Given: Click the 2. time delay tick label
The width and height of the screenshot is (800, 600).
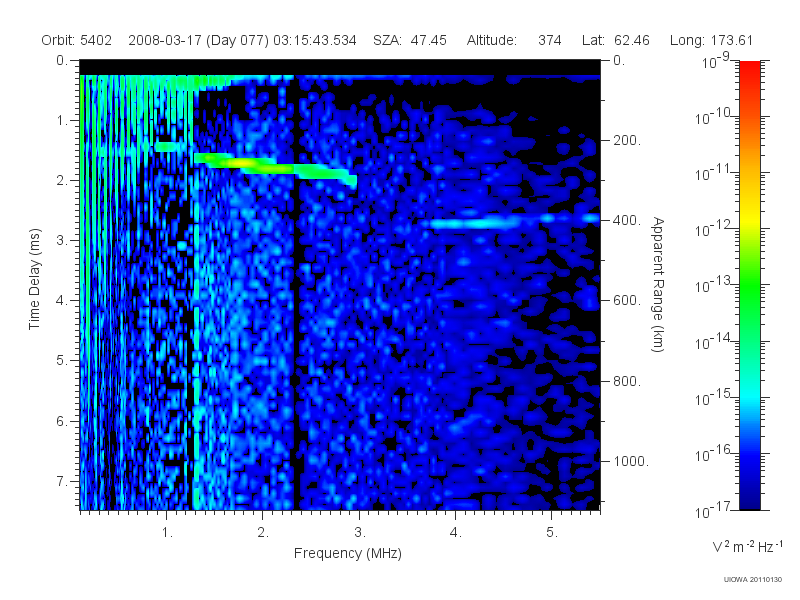Looking at the screenshot, I should click(x=62, y=181).
